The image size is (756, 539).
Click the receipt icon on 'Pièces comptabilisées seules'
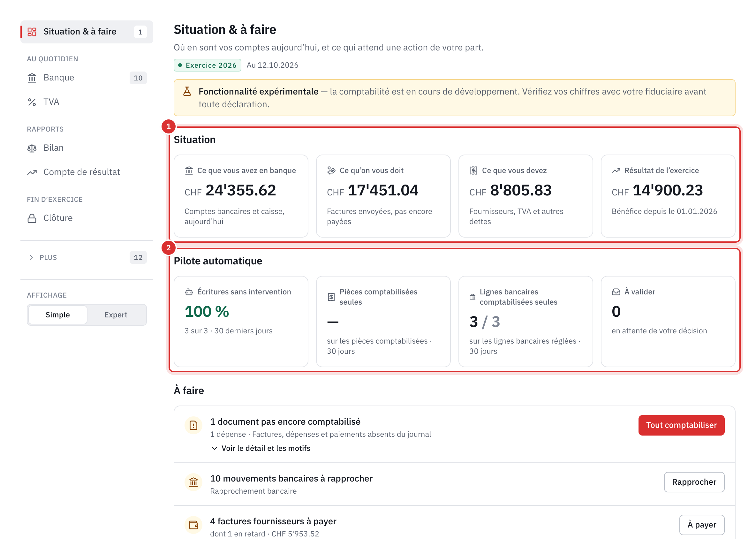[x=331, y=297]
